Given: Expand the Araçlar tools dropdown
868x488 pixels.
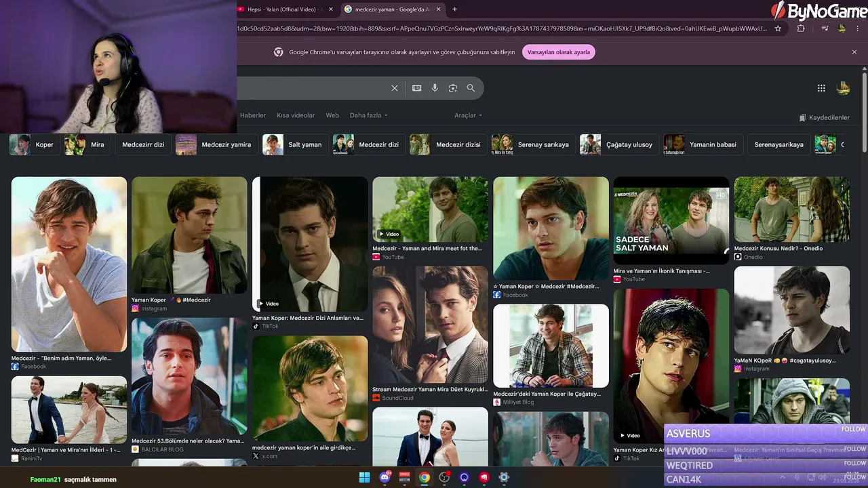Looking at the screenshot, I should click(x=468, y=115).
